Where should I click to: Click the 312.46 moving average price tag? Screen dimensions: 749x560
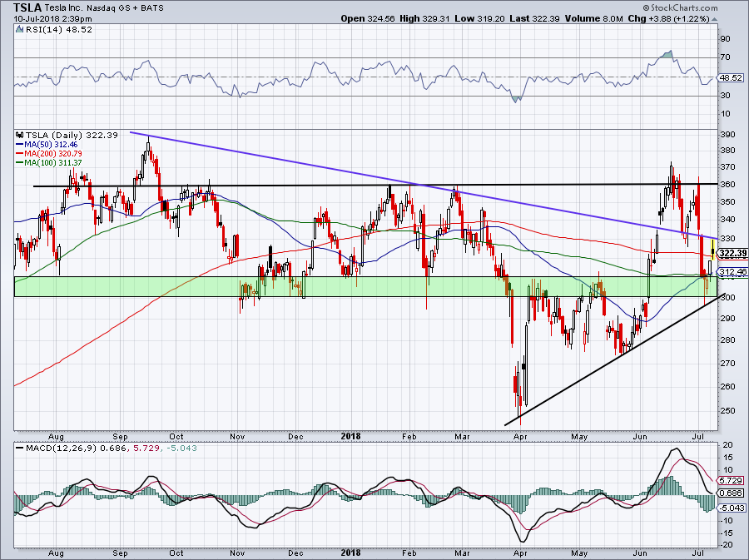[732, 271]
